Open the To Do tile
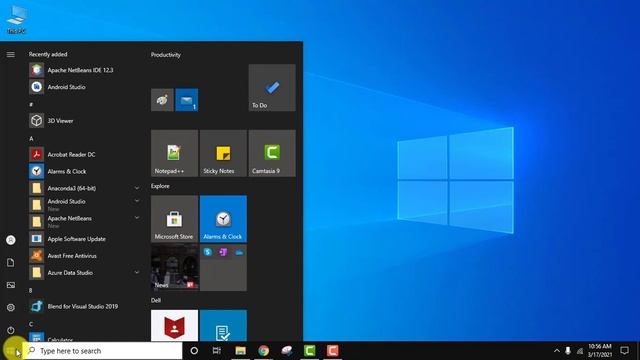 (x=272, y=87)
